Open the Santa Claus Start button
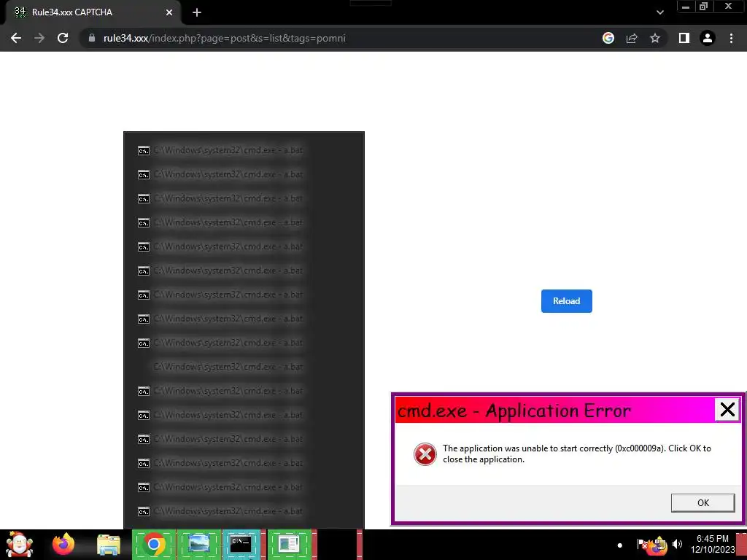The height and width of the screenshot is (560, 747). tap(19, 545)
